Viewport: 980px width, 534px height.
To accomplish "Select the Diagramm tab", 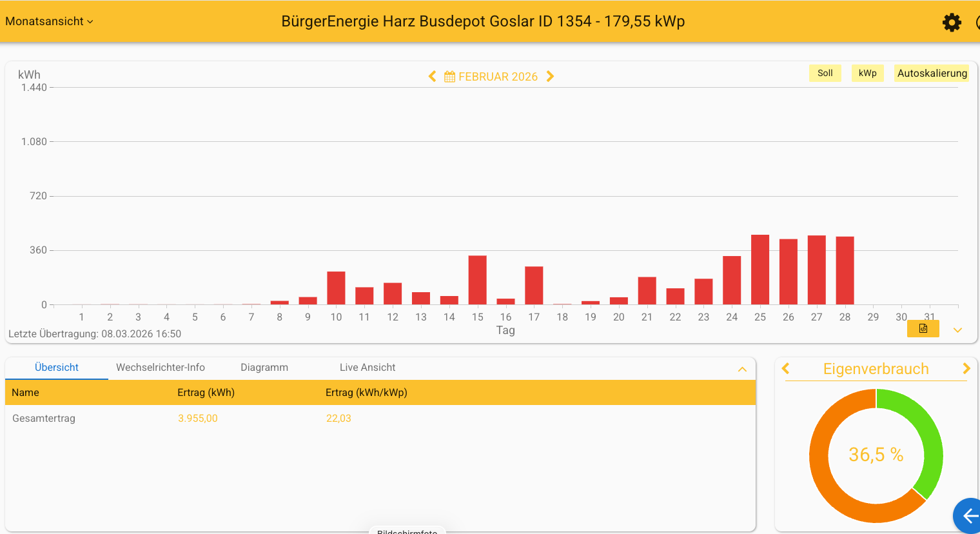I will pyautogui.click(x=264, y=367).
